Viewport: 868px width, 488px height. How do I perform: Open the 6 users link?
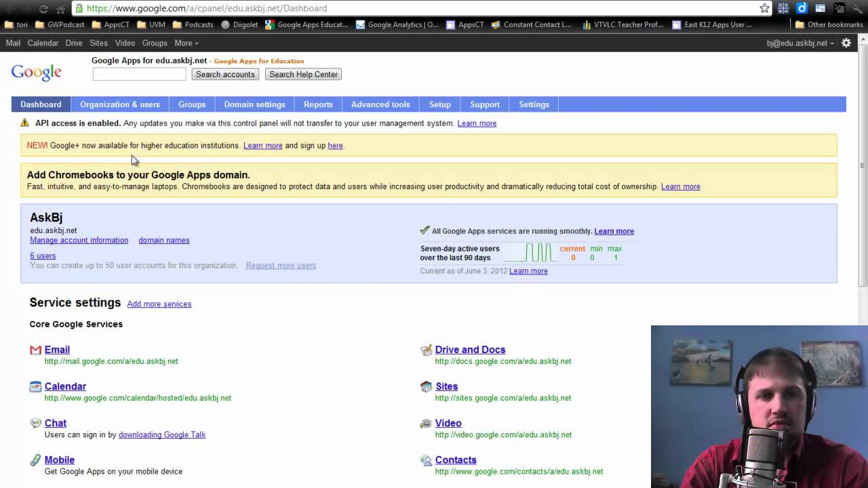coord(43,256)
